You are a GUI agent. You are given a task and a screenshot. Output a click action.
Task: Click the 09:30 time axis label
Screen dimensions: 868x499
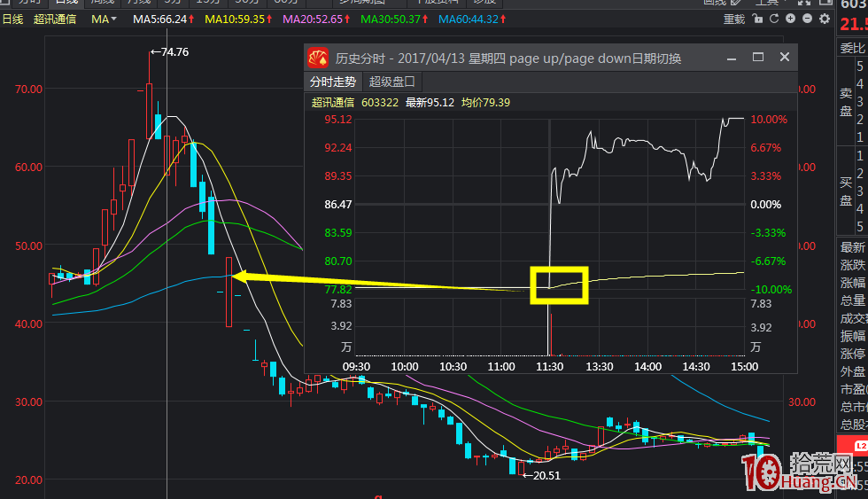[x=356, y=367]
